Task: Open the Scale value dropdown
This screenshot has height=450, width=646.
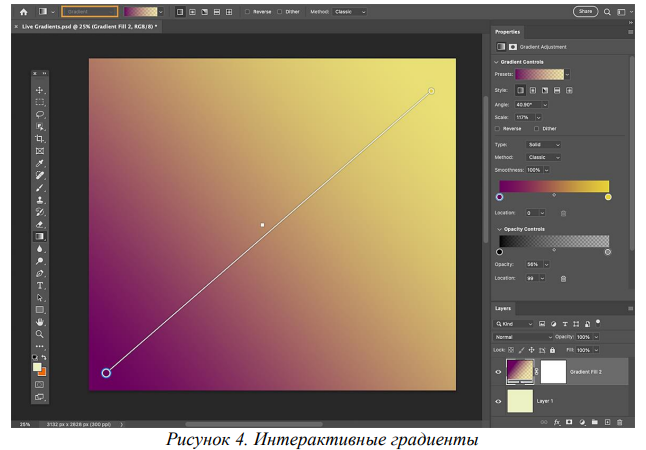Action: coord(538,117)
